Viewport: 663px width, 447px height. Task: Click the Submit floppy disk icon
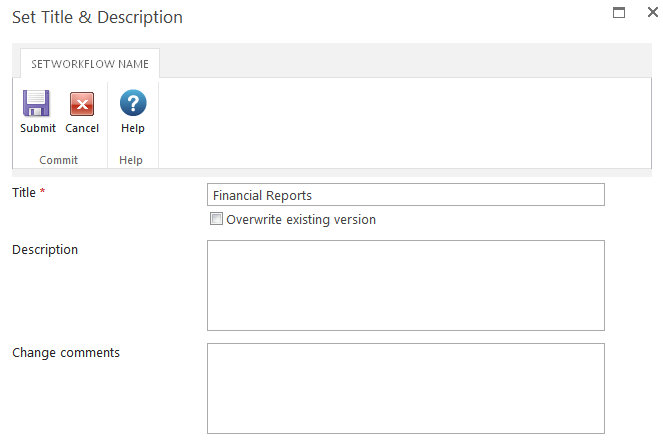[37, 104]
